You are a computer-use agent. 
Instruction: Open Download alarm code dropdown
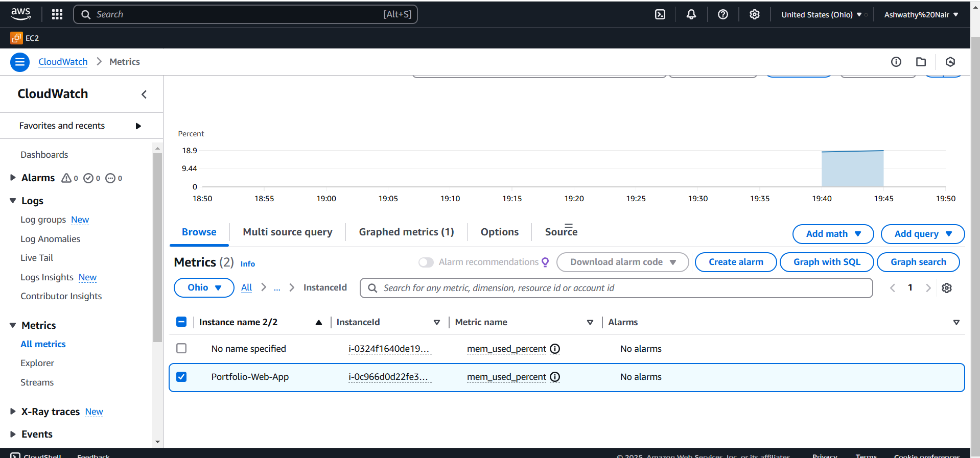622,262
